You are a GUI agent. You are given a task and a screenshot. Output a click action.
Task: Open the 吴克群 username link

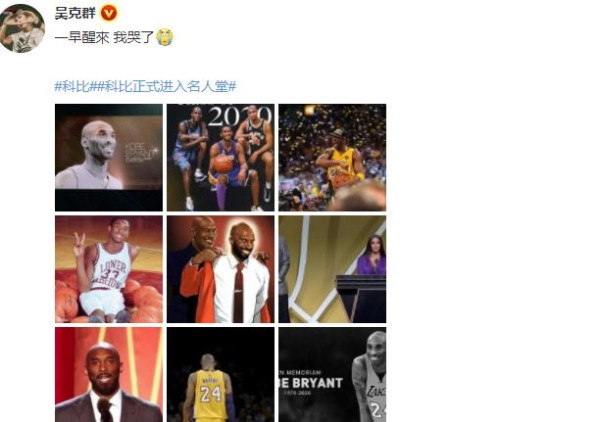coord(75,14)
